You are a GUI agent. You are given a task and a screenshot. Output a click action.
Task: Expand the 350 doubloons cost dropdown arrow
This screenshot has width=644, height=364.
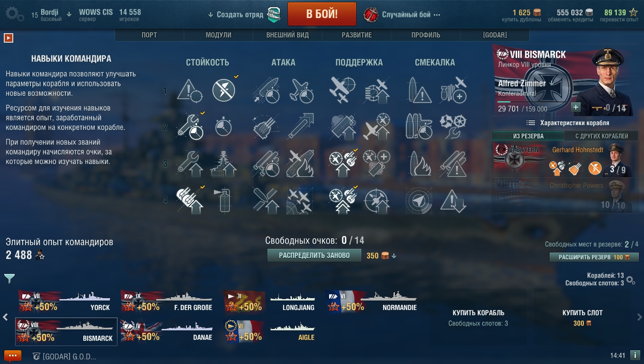pos(394,256)
